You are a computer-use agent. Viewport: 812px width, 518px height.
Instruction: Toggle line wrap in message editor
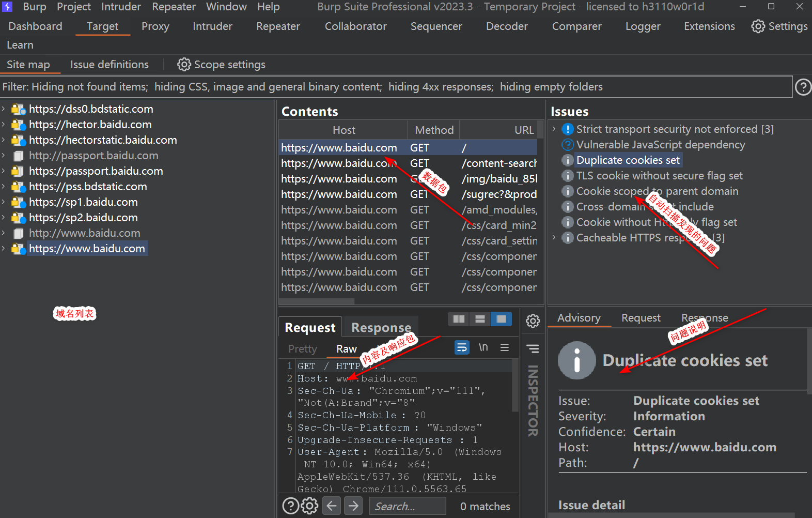[x=462, y=348]
